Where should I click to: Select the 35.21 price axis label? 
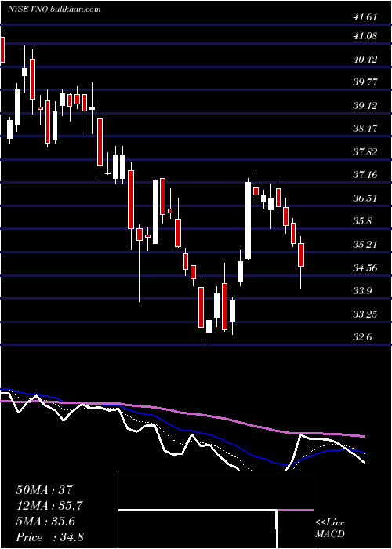(365, 245)
